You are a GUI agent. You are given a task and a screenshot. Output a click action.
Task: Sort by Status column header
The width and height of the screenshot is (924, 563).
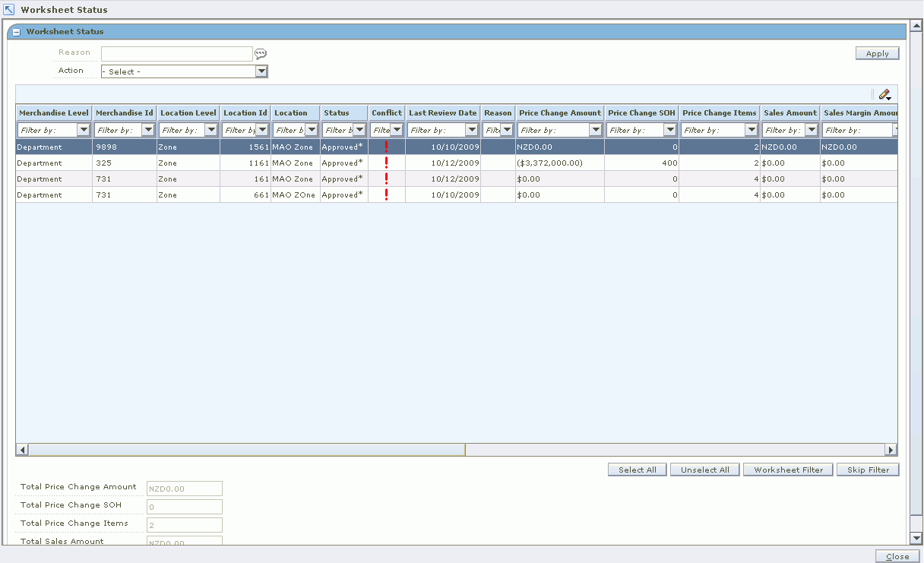pyautogui.click(x=344, y=112)
